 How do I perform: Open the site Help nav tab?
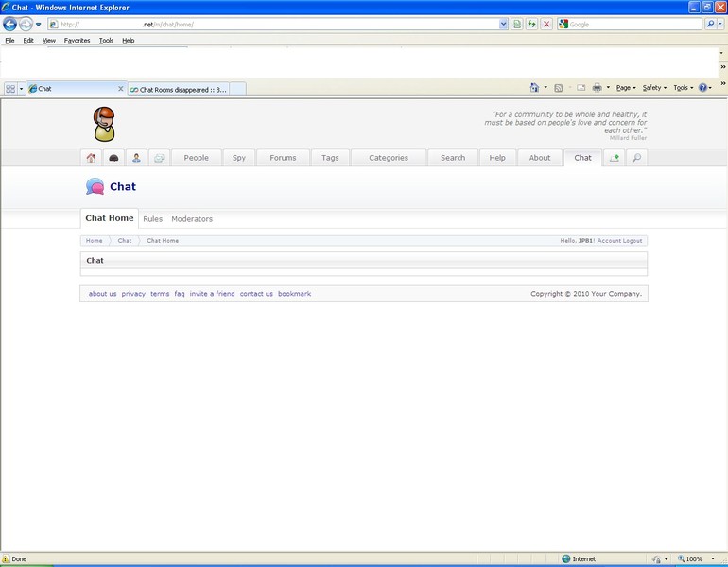(x=497, y=158)
